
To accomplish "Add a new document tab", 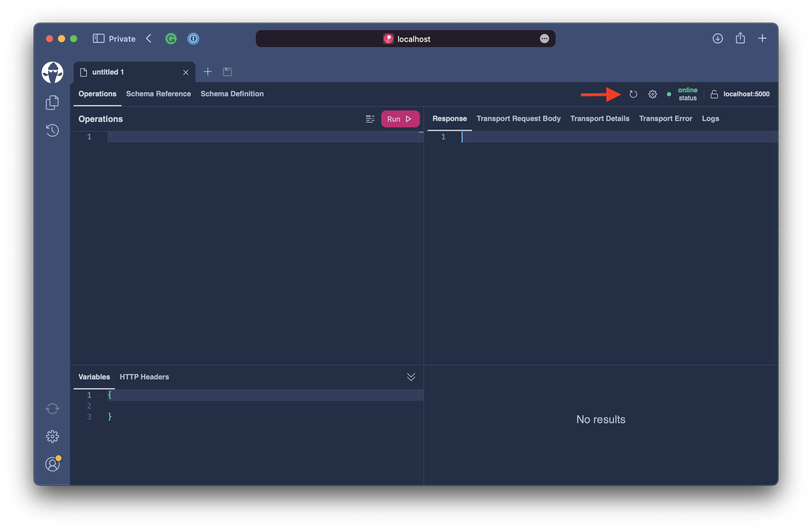I will pos(208,72).
